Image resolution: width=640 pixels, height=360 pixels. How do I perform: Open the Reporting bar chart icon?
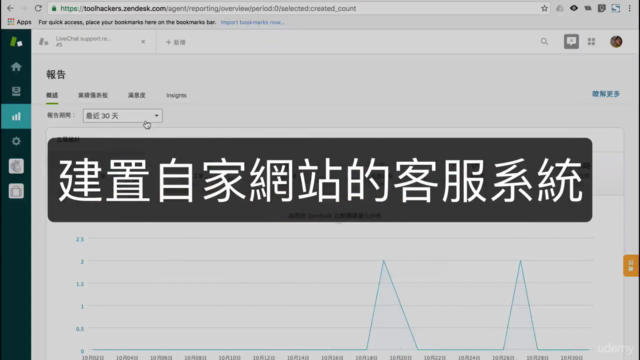point(16,116)
